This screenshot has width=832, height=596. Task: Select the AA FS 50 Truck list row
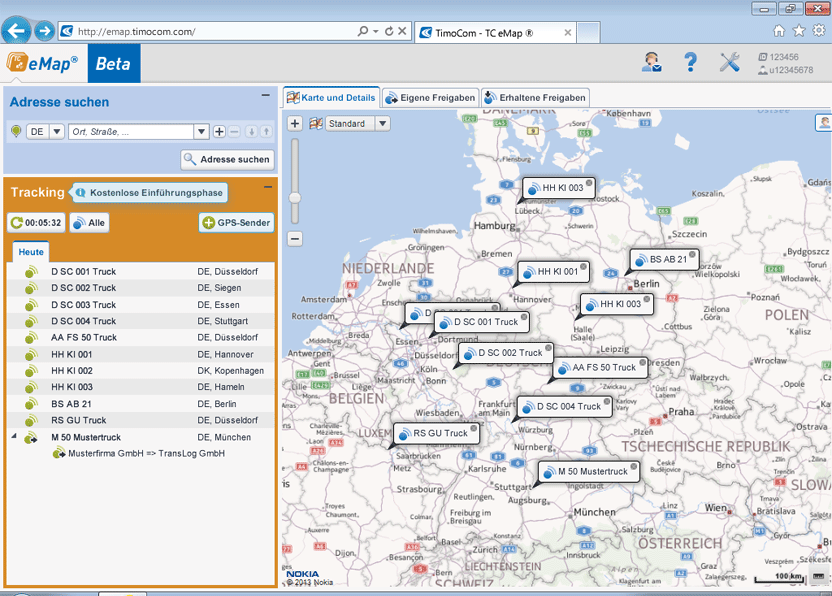[141, 338]
